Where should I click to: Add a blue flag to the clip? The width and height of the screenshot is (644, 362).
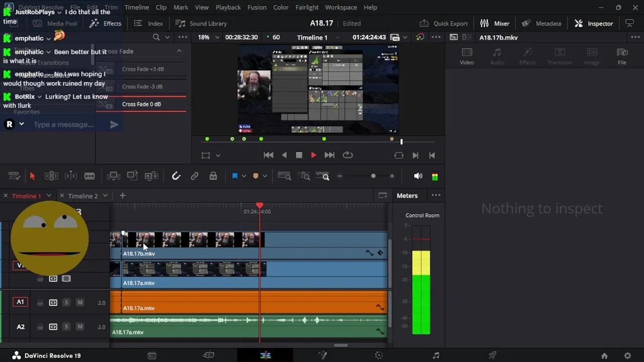tap(234, 176)
